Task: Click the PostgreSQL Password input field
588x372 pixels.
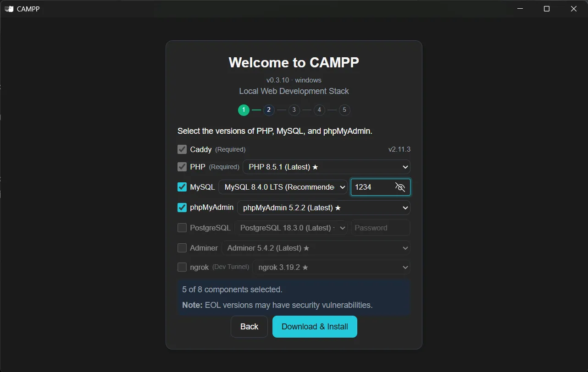Action: coord(381,228)
